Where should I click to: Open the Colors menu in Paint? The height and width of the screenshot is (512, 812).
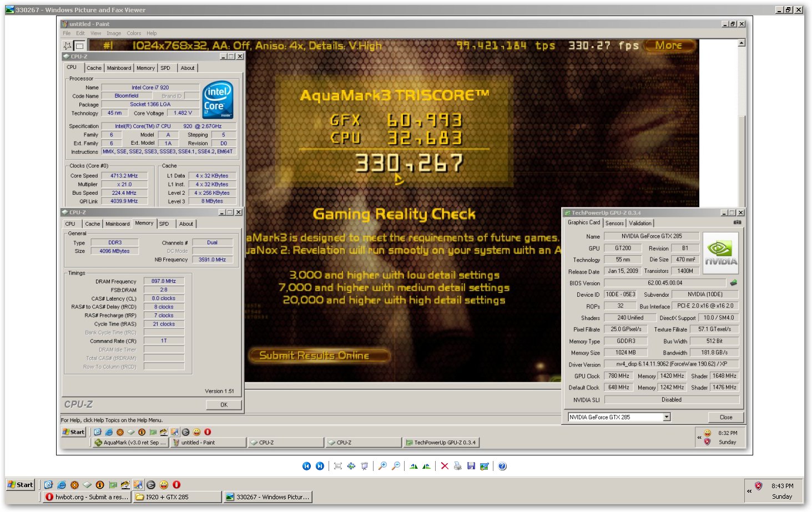click(x=134, y=33)
